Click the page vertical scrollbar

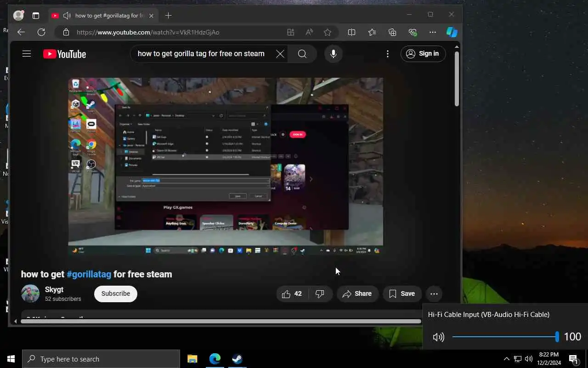tap(457, 79)
